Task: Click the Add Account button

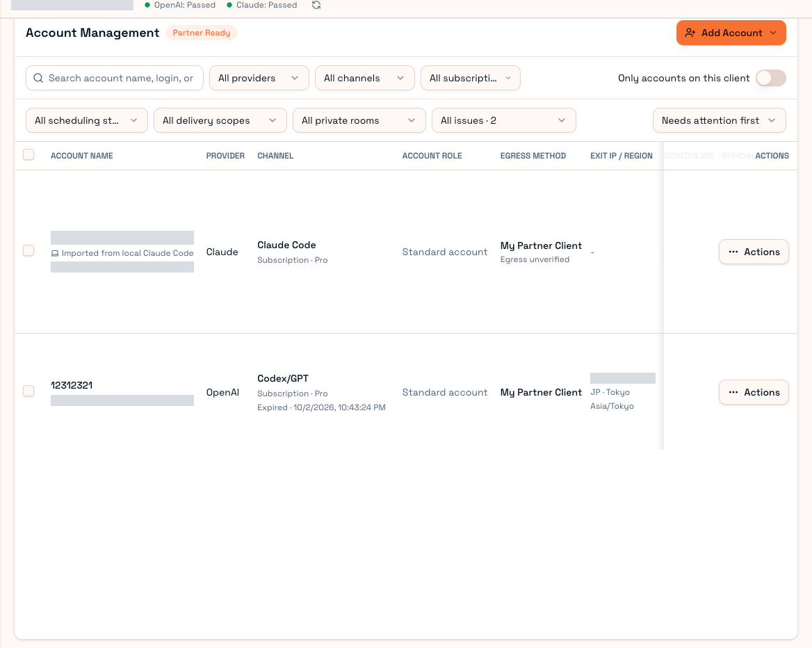Action: pyautogui.click(x=731, y=33)
